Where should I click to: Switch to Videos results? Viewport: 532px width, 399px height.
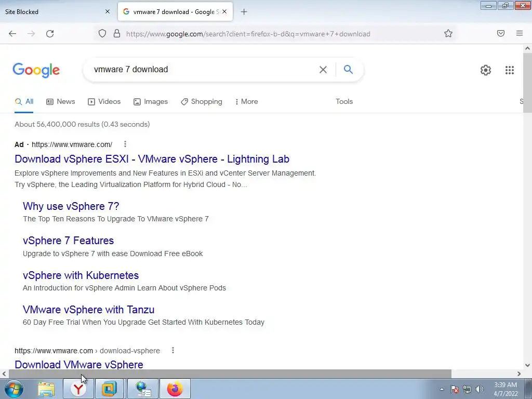click(x=104, y=101)
